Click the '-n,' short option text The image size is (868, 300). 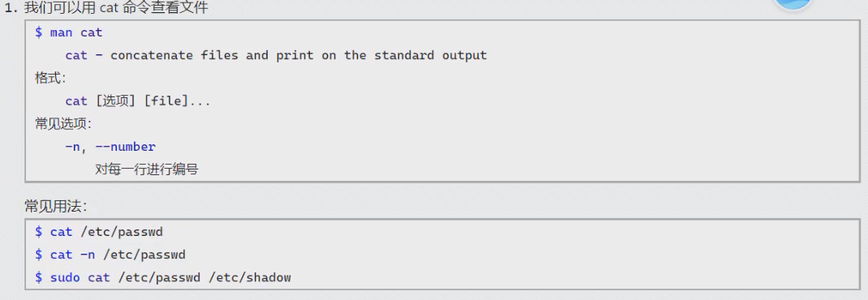tap(75, 147)
